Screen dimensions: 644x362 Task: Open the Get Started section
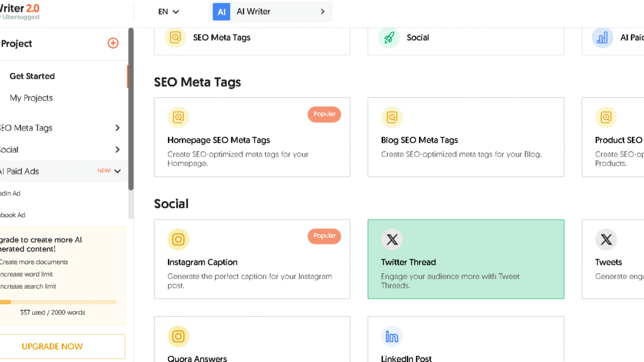click(x=31, y=76)
